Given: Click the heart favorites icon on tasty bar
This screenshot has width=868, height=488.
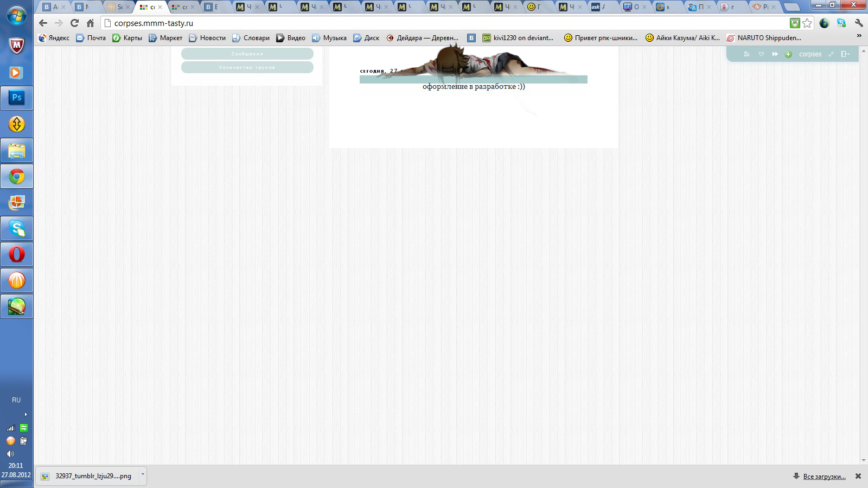Looking at the screenshot, I should point(761,54).
